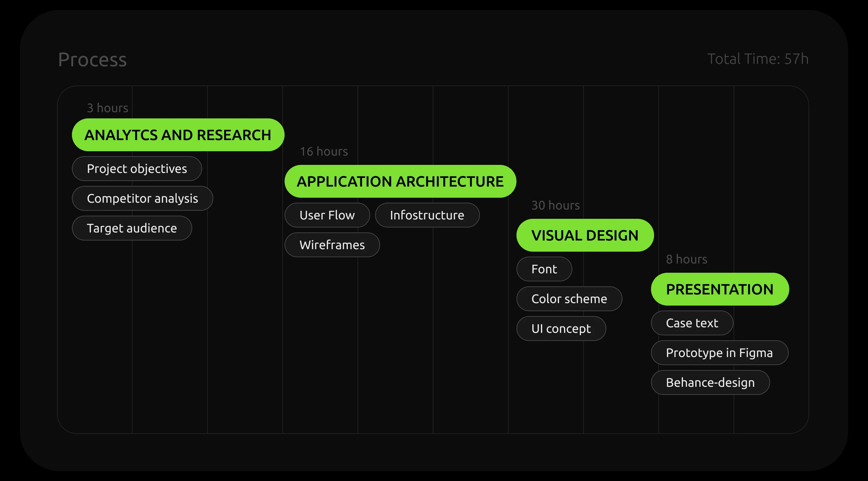Select the User Flow tag
Screen dimensions: 868x481
[327, 215]
